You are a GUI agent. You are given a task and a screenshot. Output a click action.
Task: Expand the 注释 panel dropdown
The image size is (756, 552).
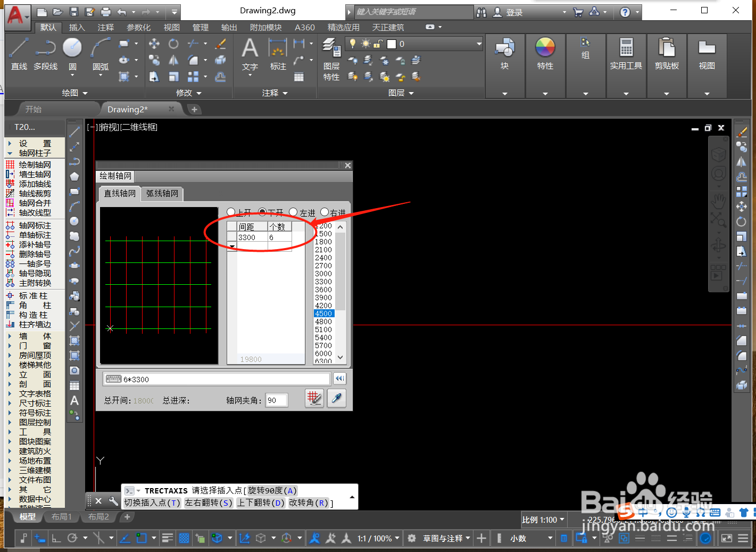click(275, 93)
